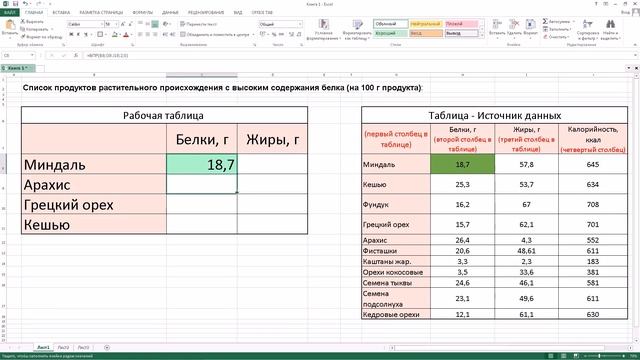The height and width of the screenshot is (360, 640).
Task: Paste clipboard contents with Вставить
Action: coord(9,29)
